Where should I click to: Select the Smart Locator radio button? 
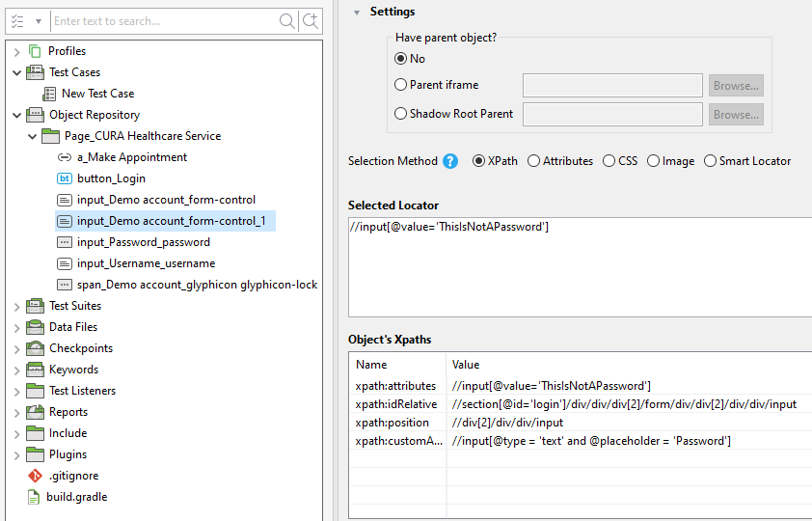[711, 161]
